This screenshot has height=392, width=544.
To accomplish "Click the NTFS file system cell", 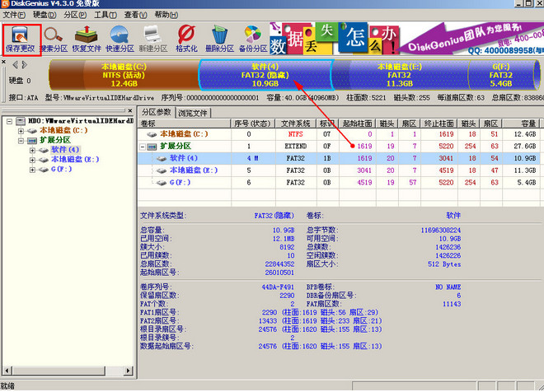I will point(296,134).
